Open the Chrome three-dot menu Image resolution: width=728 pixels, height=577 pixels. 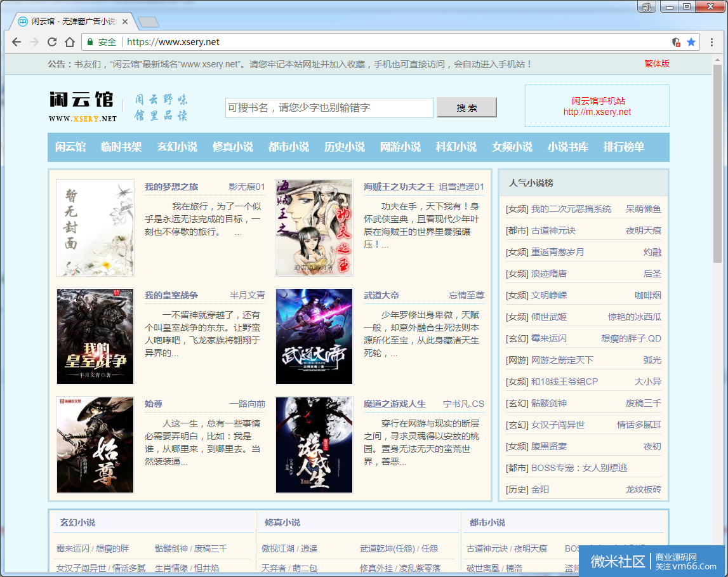point(711,43)
